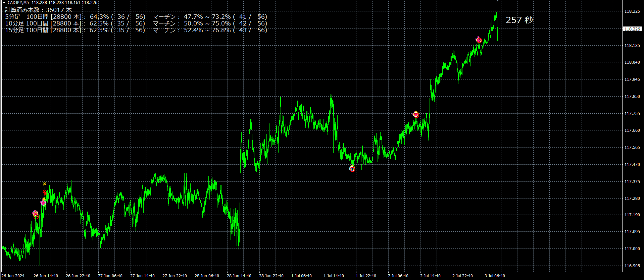Click the 26 Jun 2024 date label
Viewport: 644px width, 280px height.
[x=13, y=276]
